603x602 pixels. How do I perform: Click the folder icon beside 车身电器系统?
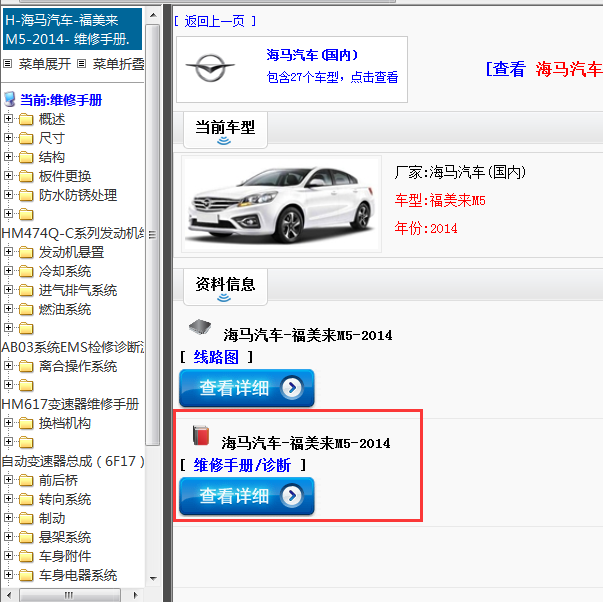pos(26,575)
